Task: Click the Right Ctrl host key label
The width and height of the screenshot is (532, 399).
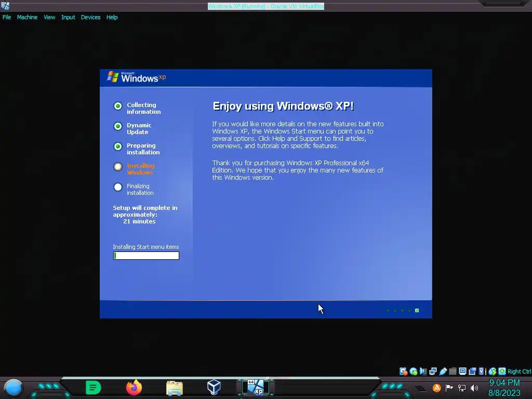Action: 519,371
